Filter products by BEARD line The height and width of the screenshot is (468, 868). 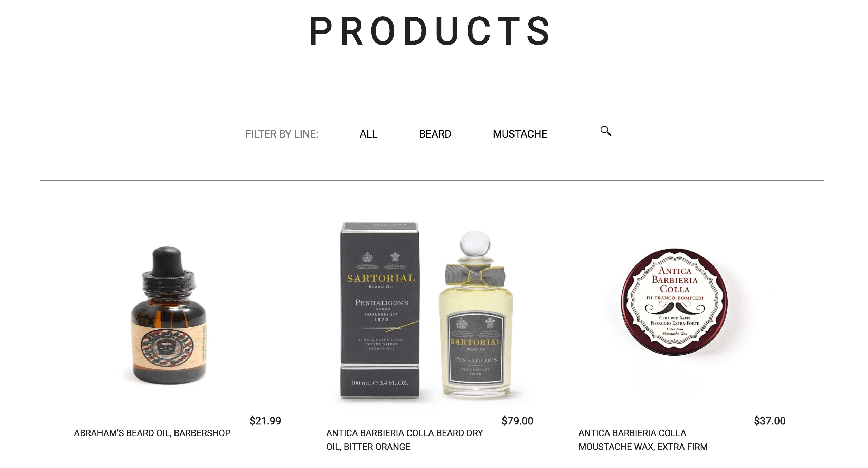tap(435, 134)
